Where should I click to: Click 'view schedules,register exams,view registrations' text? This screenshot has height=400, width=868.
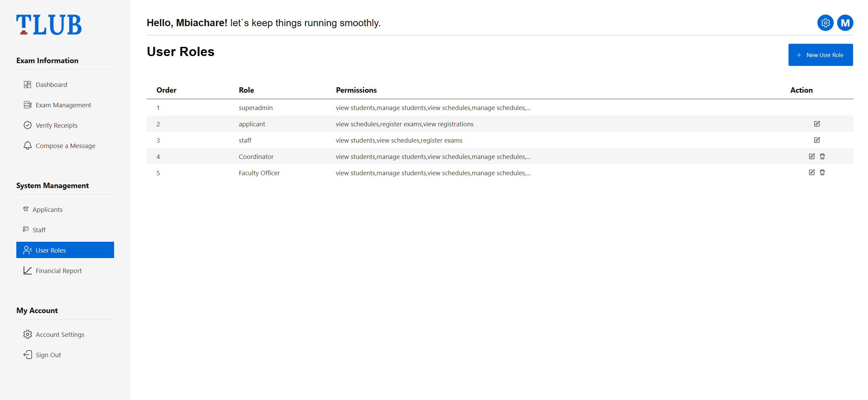[x=404, y=124]
